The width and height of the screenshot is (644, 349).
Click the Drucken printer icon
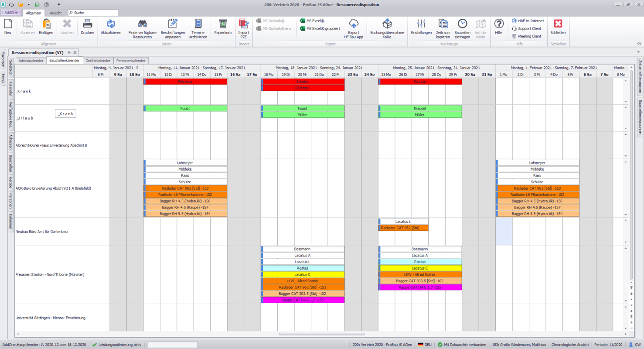click(87, 24)
